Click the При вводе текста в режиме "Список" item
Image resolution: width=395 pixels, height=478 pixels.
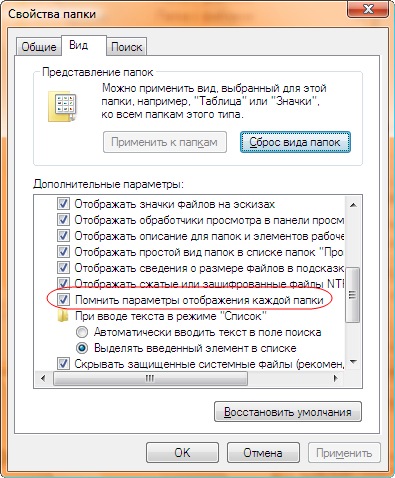pyautogui.click(x=171, y=316)
